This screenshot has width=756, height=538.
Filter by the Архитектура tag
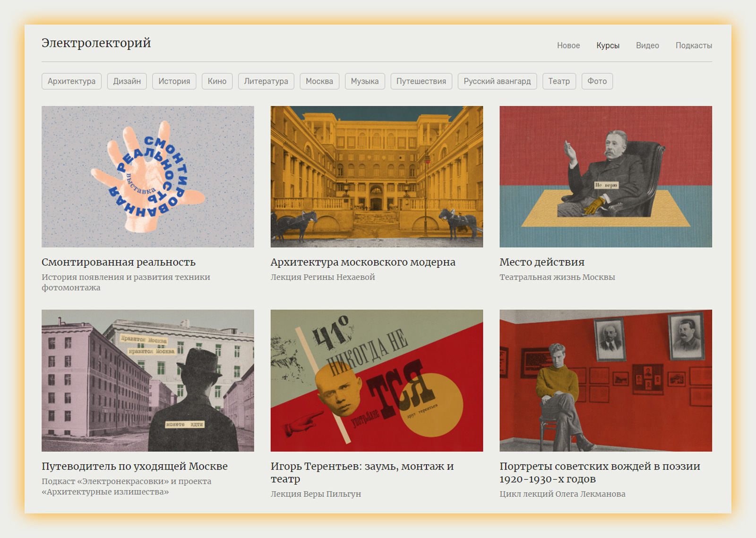click(71, 81)
